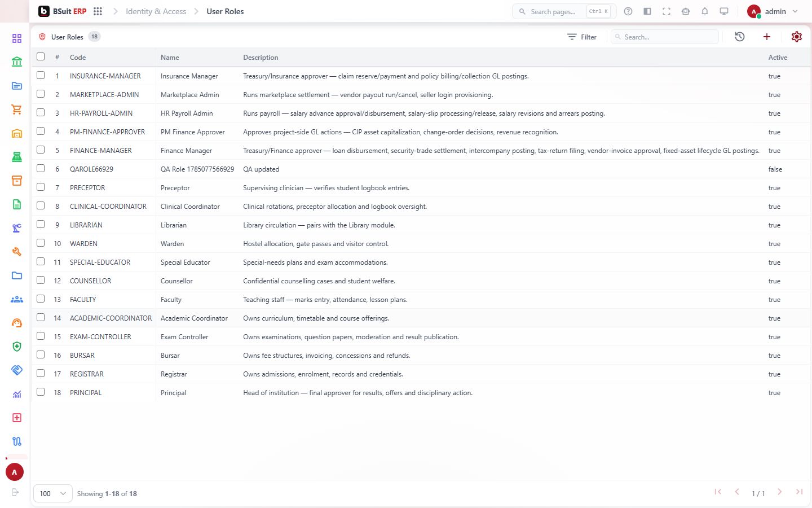Check the QAROLE66929 row checkbox
This screenshot has height=508, width=812.
click(x=41, y=168)
